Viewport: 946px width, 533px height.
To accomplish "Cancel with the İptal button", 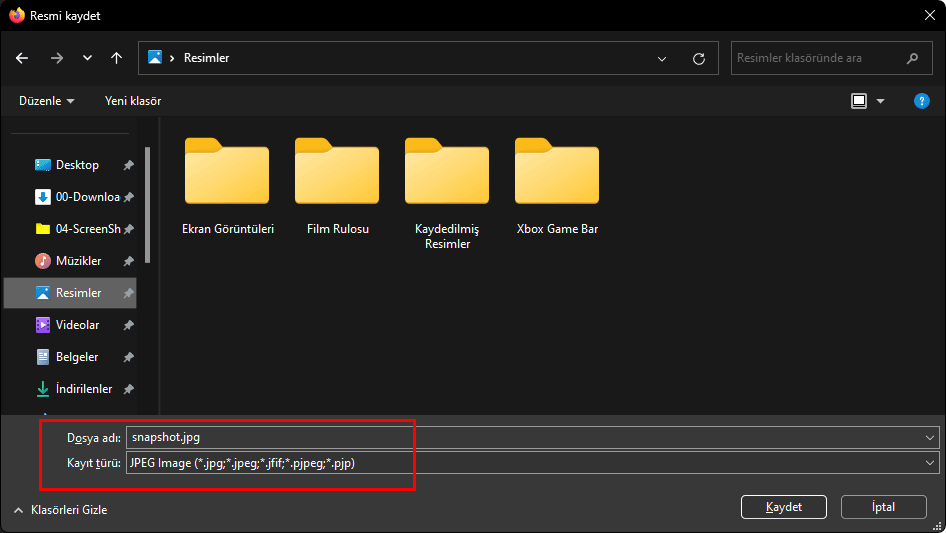I will [883, 507].
